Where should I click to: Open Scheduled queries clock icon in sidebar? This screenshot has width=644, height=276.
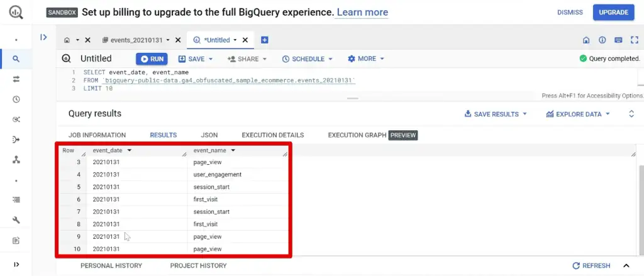tap(16, 99)
